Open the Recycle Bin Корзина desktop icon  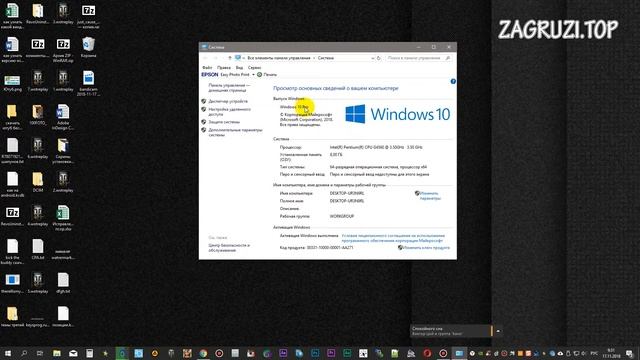coord(88,47)
